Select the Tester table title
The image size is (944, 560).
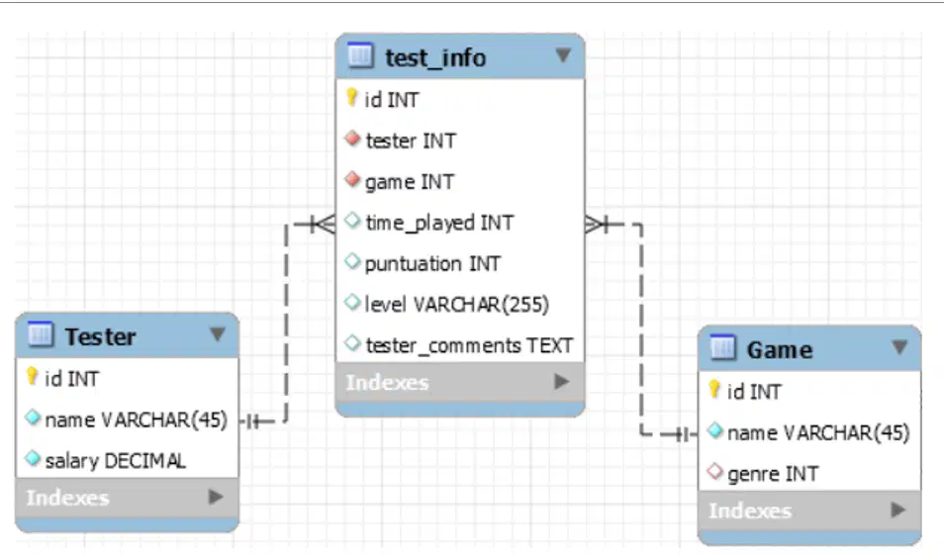coord(101,336)
